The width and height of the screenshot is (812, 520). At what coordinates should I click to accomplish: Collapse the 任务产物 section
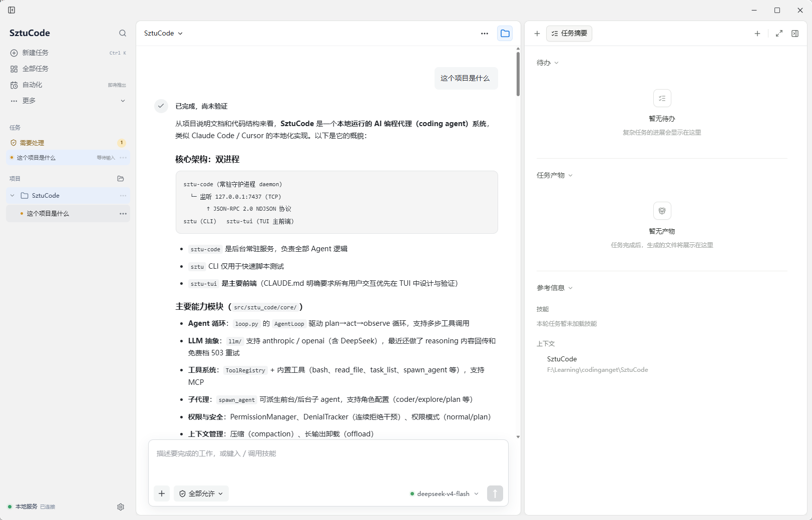(555, 175)
